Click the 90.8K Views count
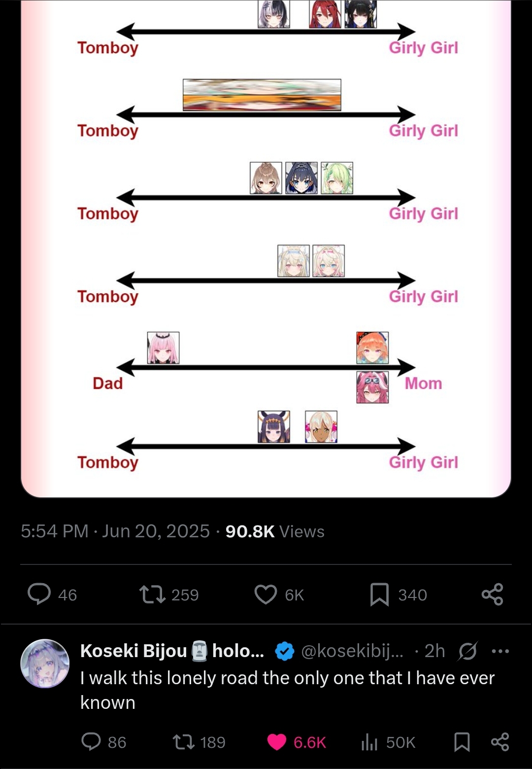 275,531
